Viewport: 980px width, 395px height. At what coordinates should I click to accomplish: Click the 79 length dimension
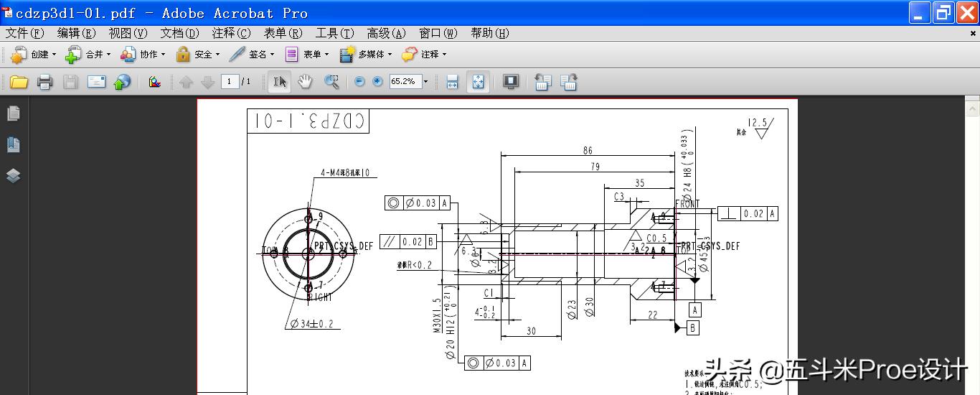tap(595, 167)
